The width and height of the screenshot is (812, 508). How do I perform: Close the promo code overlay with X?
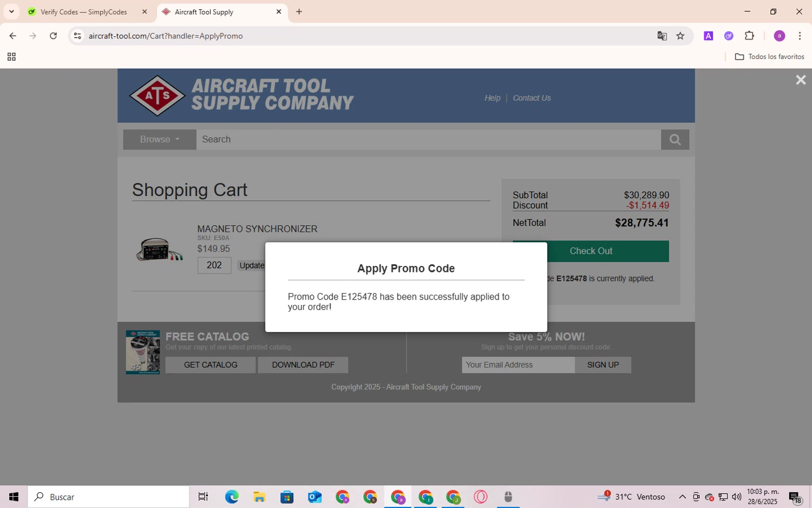801,80
